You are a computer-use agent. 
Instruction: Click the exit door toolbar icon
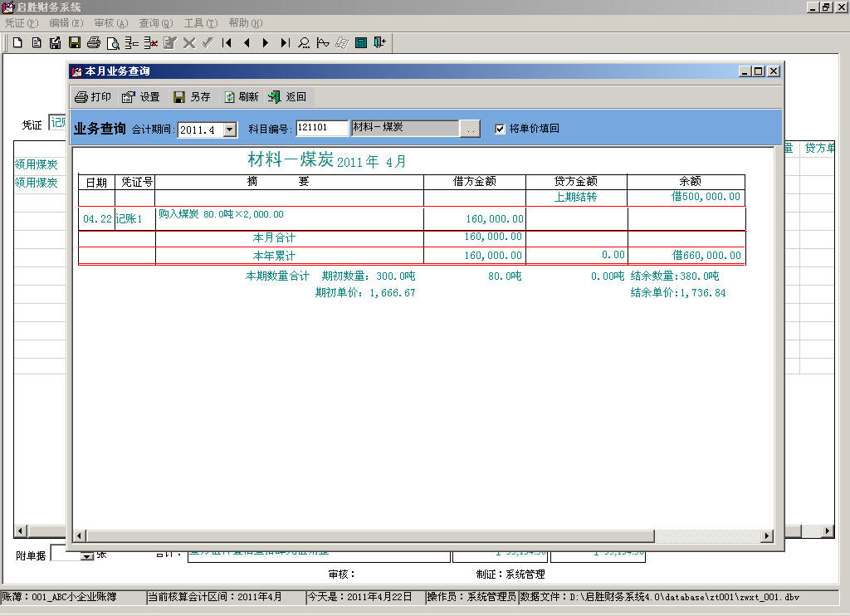pyautogui.click(x=380, y=43)
